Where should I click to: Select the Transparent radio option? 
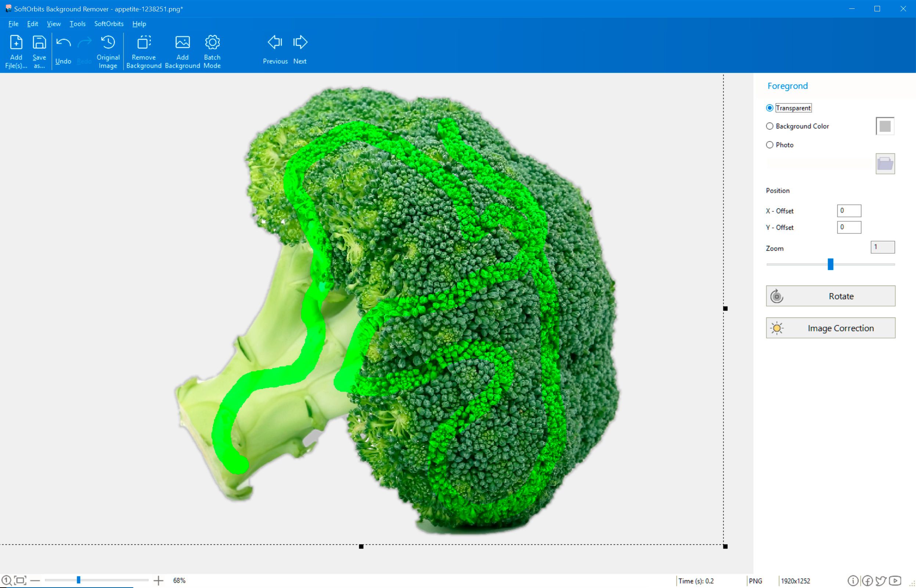pos(770,108)
